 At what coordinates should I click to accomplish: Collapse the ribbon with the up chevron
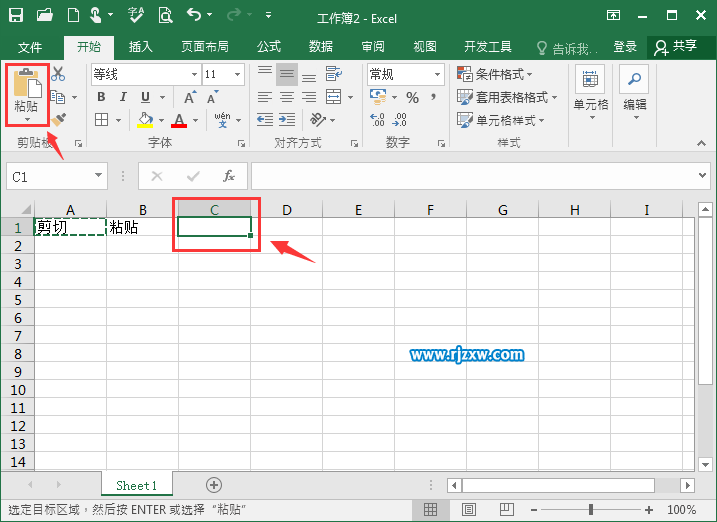pos(701,144)
